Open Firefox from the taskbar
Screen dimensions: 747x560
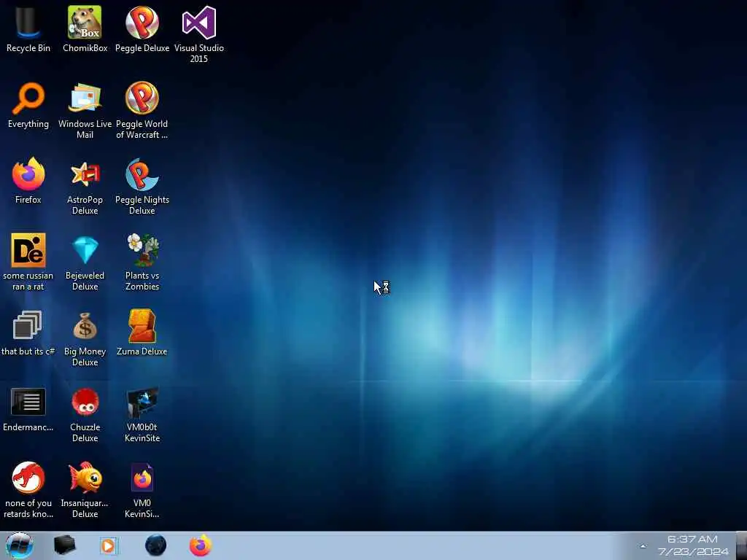[x=200, y=545]
